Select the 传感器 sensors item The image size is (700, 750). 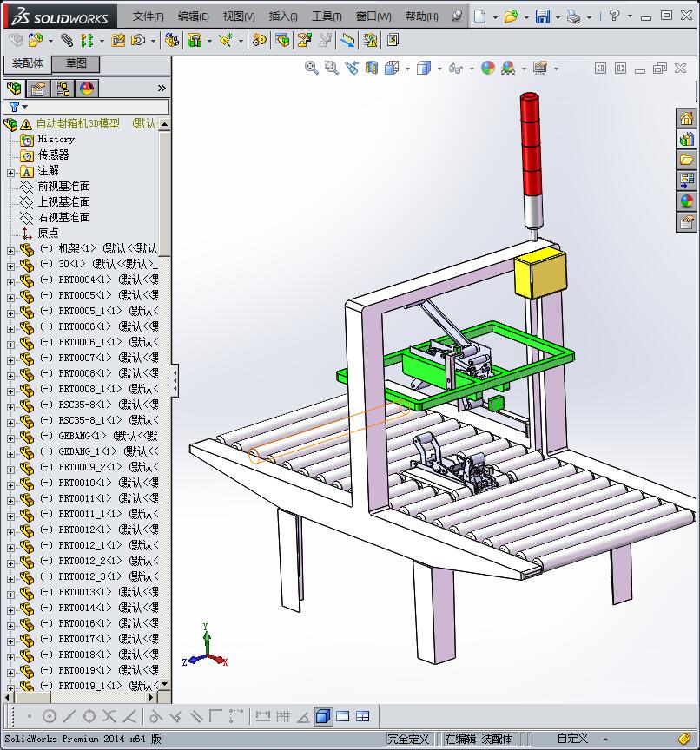[x=53, y=155]
